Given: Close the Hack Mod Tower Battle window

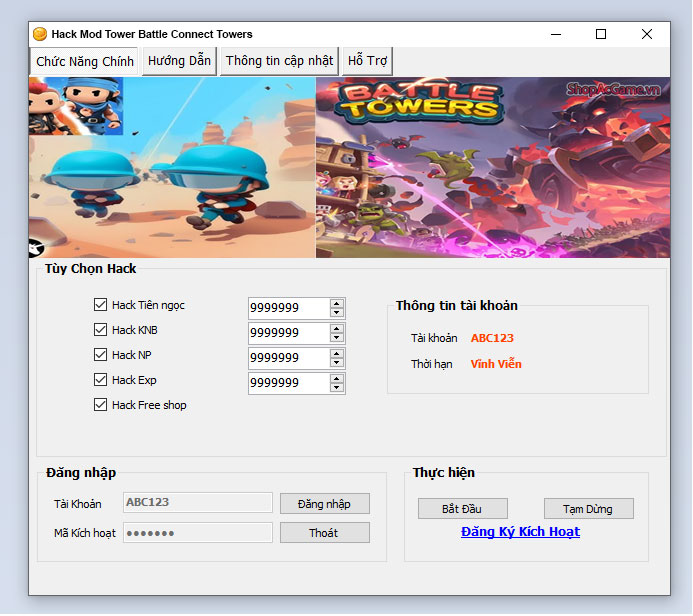Looking at the screenshot, I should pos(647,34).
